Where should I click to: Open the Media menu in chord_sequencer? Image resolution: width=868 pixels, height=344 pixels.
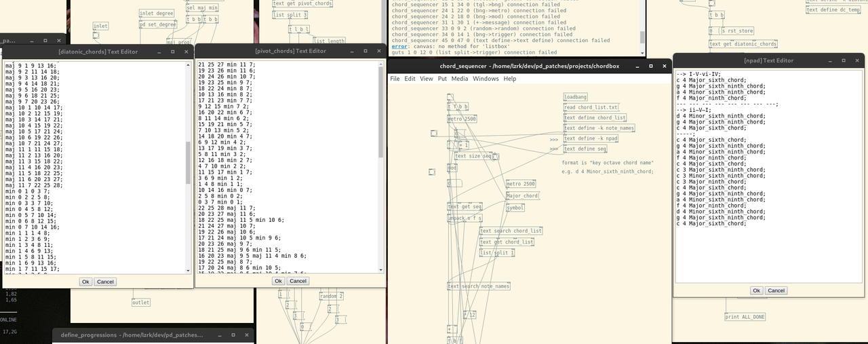click(460, 79)
